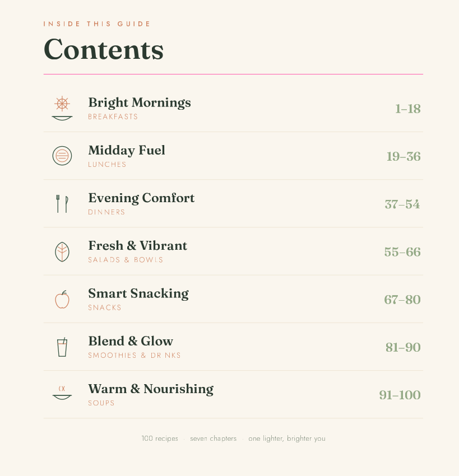Click the fork and knife icon
Screen dimensions: 459x476
click(62, 203)
